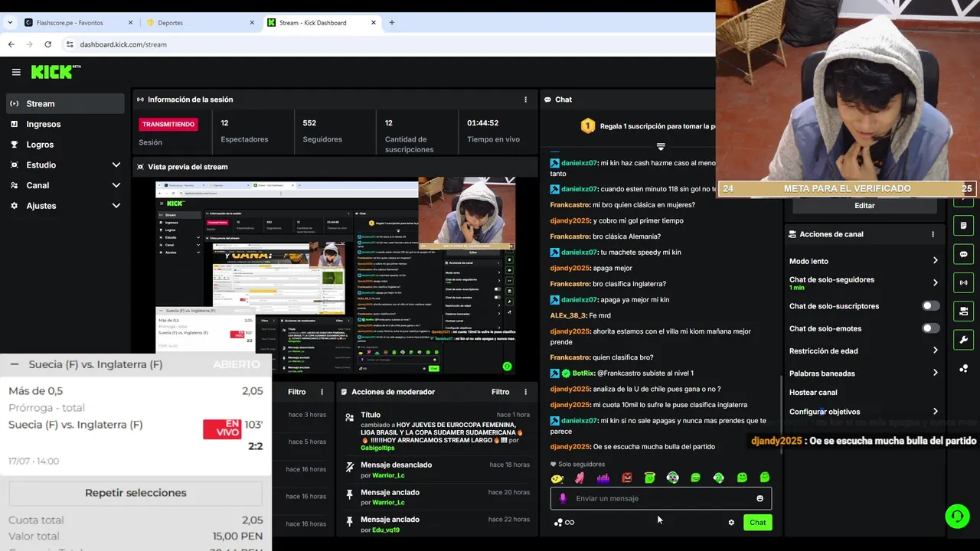Click Hostear canal
This screenshot has height=551, width=980.
click(813, 393)
